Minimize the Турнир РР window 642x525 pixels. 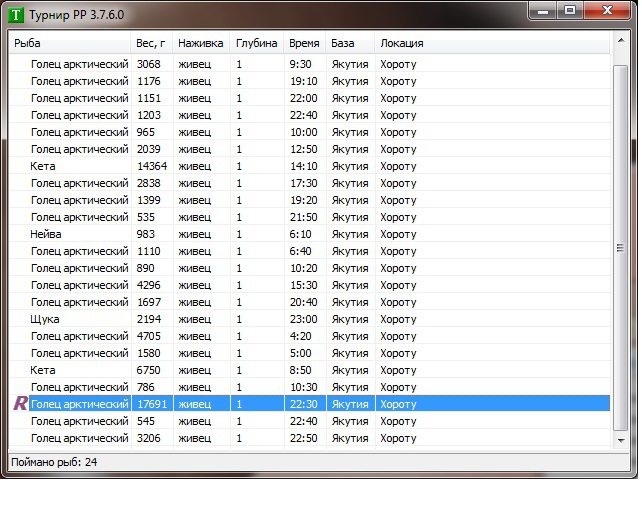click(543, 10)
